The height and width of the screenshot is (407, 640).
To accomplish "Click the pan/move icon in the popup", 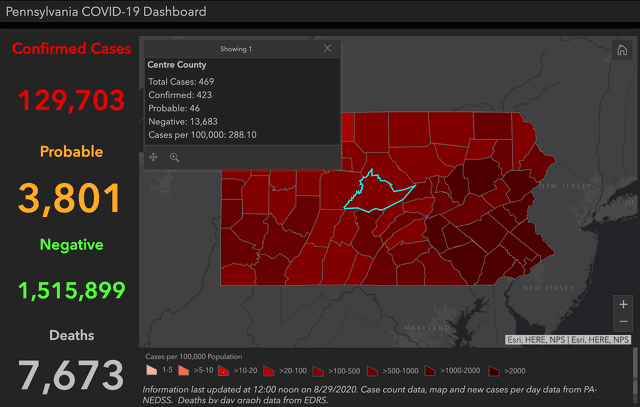I will pyautogui.click(x=153, y=157).
